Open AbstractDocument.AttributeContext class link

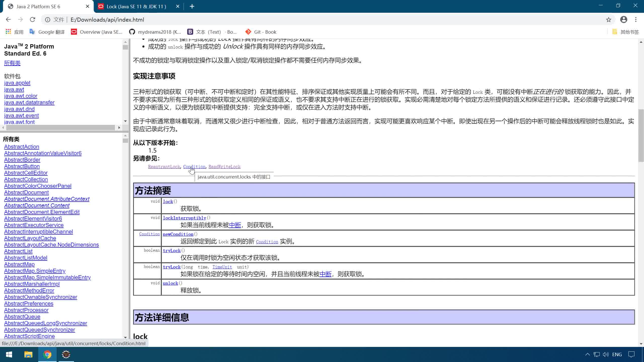[47, 199]
